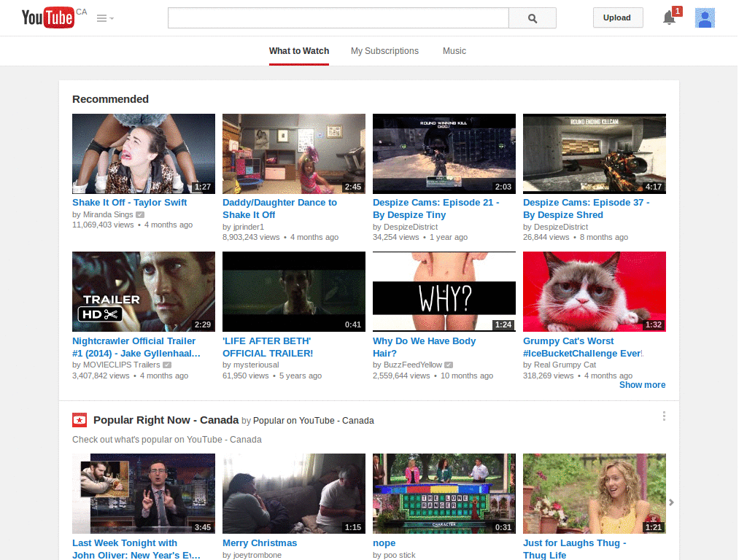Open Merry Christmas video thumbnail

293,494
